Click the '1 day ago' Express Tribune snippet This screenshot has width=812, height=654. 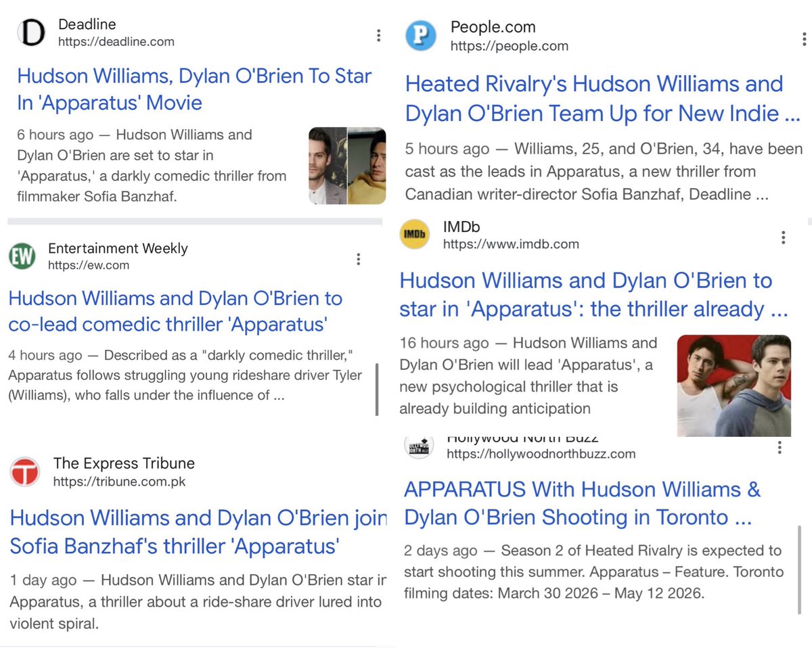pyautogui.click(x=198, y=602)
